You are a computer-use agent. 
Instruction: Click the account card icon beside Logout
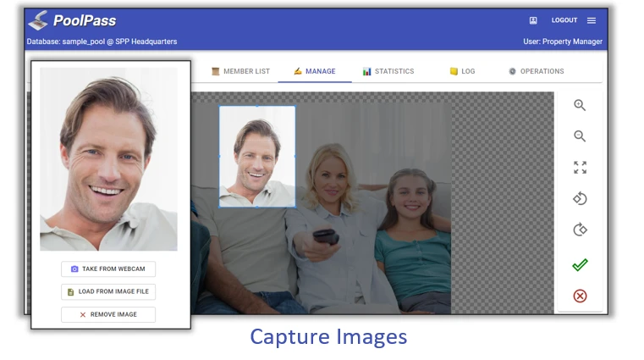[533, 20]
